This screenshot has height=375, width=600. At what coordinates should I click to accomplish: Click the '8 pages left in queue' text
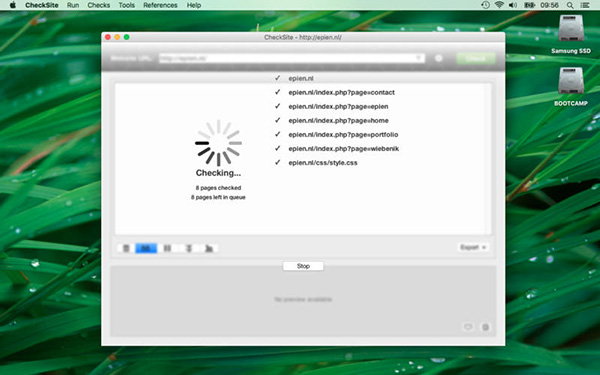point(218,197)
